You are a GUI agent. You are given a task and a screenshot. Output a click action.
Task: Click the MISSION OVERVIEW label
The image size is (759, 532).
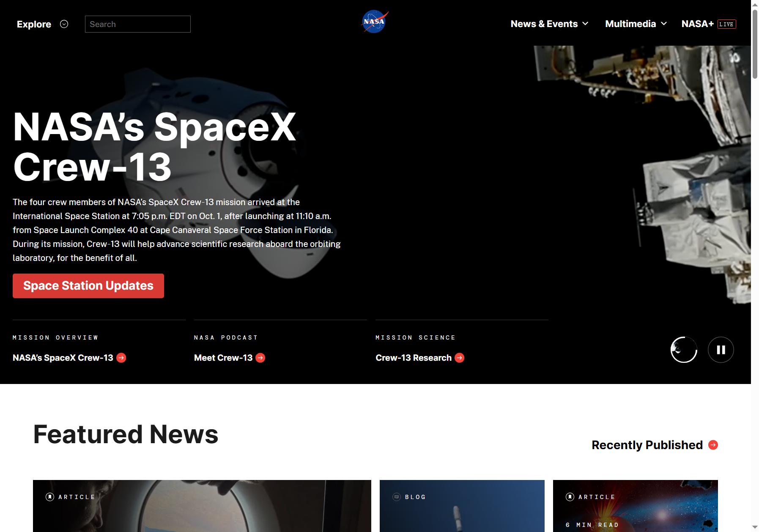coord(55,337)
